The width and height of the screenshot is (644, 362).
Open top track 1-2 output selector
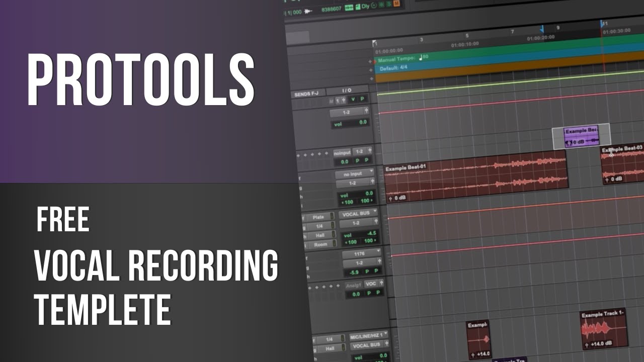350,111
